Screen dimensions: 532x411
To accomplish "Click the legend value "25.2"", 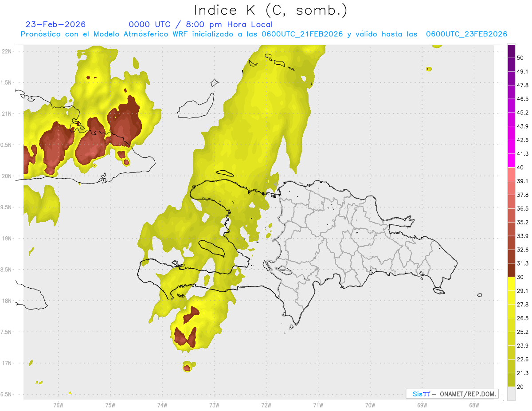I will pos(523,333).
